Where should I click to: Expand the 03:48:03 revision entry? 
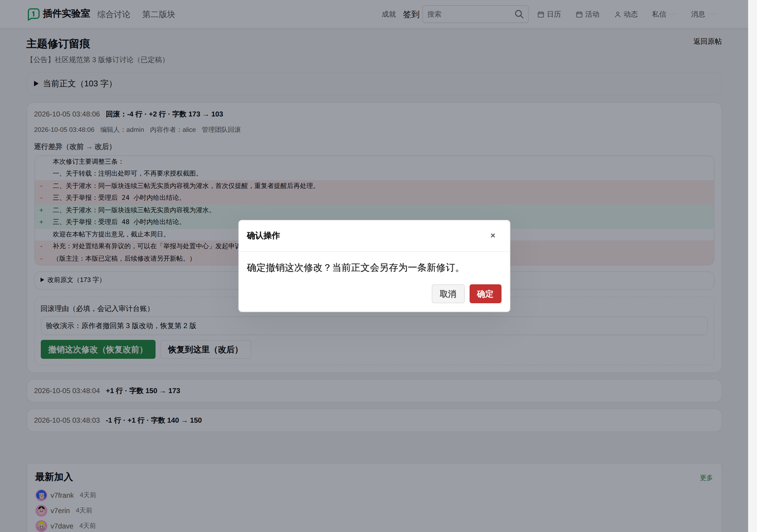click(374, 420)
